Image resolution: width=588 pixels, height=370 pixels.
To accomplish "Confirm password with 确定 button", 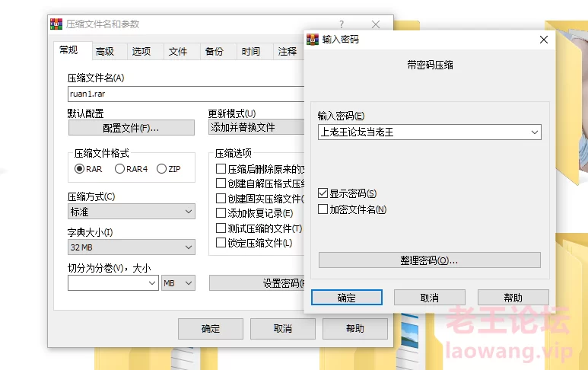I will [x=346, y=298].
